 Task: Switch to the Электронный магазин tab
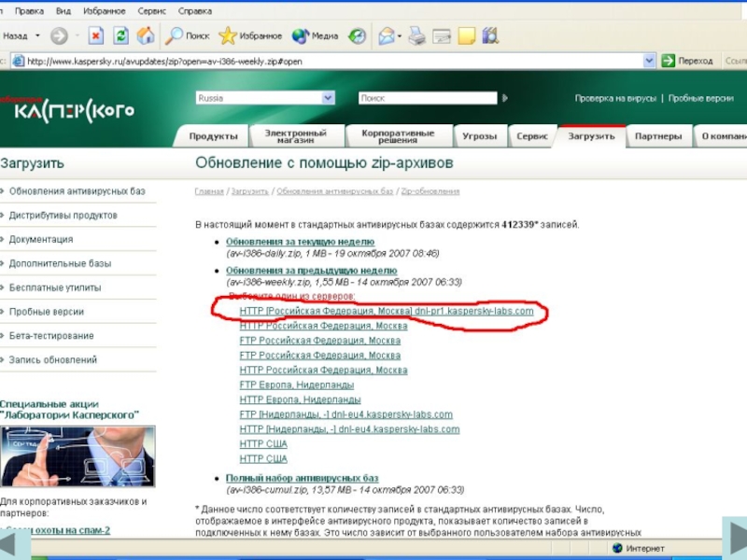[x=296, y=136]
